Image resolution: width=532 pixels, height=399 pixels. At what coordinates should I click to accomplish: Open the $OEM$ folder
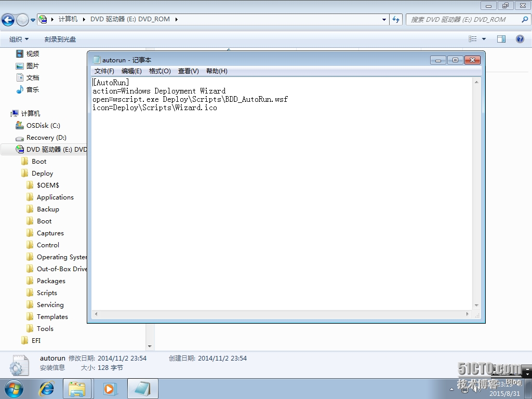(x=43, y=185)
